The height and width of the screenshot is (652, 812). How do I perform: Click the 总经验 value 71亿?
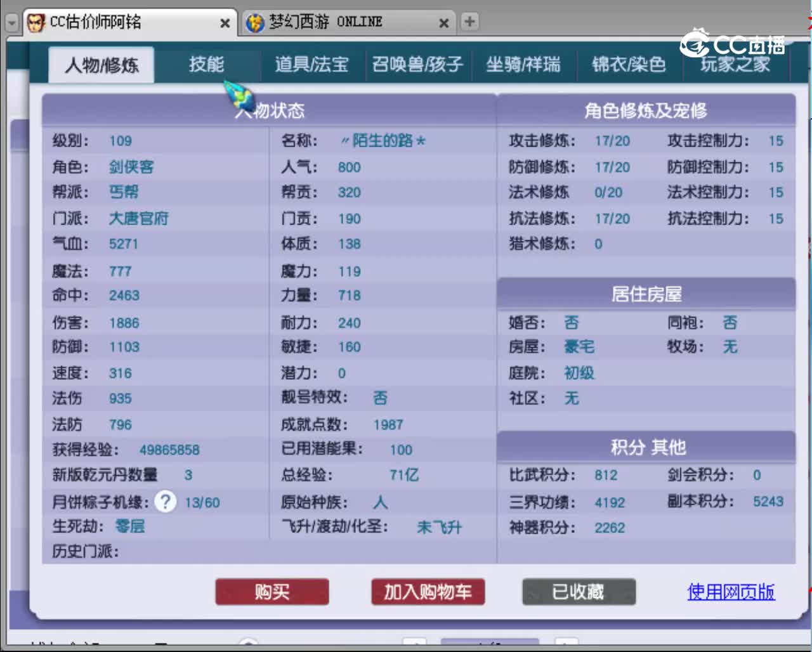[x=404, y=474]
